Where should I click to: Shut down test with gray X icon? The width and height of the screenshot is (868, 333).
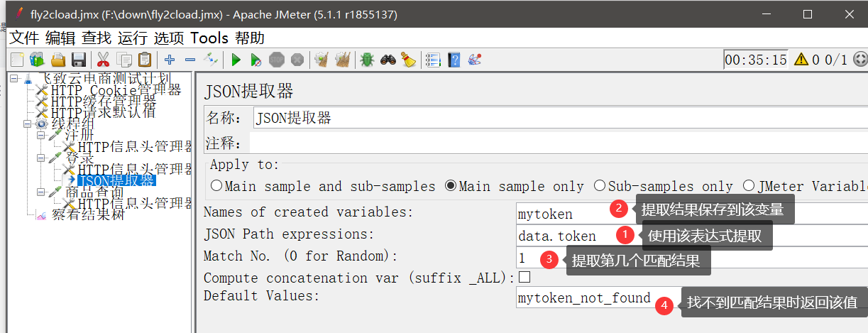coord(297,60)
